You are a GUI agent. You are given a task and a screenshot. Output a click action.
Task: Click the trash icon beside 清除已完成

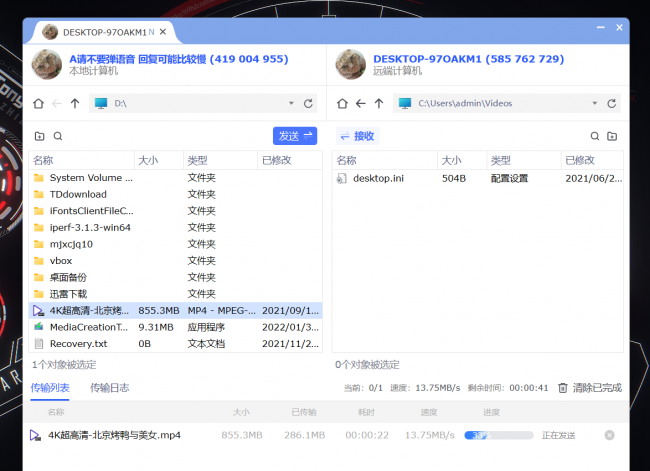pyautogui.click(x=563, y=388)
